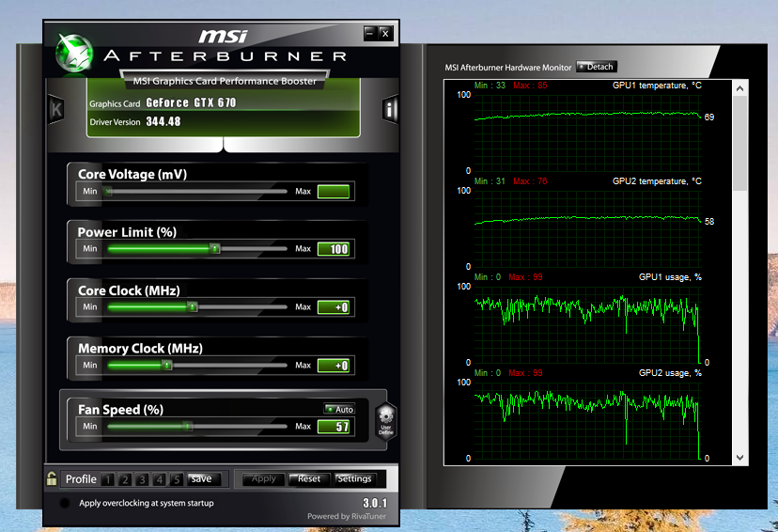
Task: Open the Kombustor K side button
Action: point(56,109)
